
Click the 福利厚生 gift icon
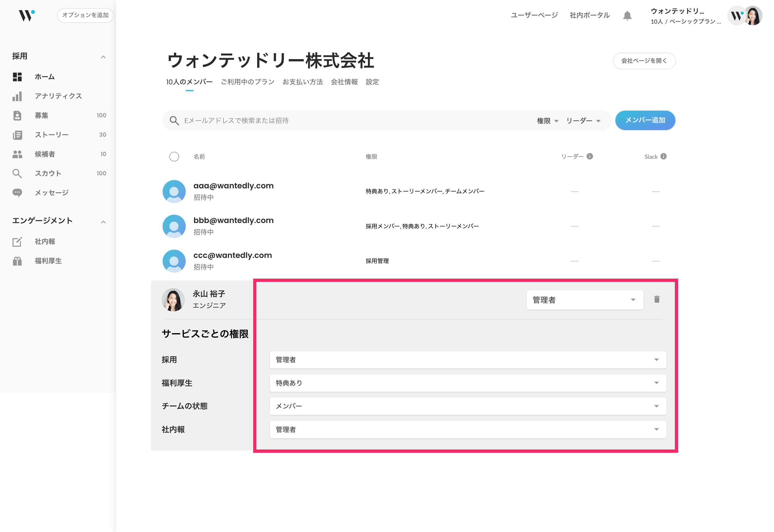17,261
